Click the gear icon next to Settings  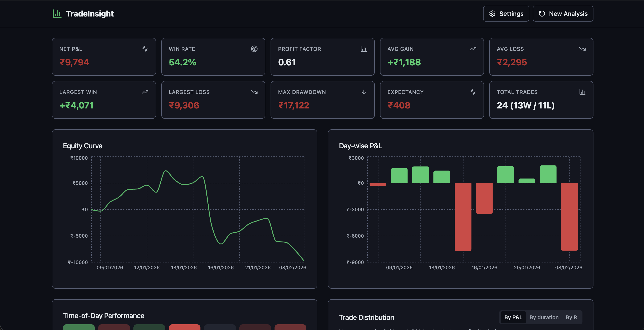[493, 14]
